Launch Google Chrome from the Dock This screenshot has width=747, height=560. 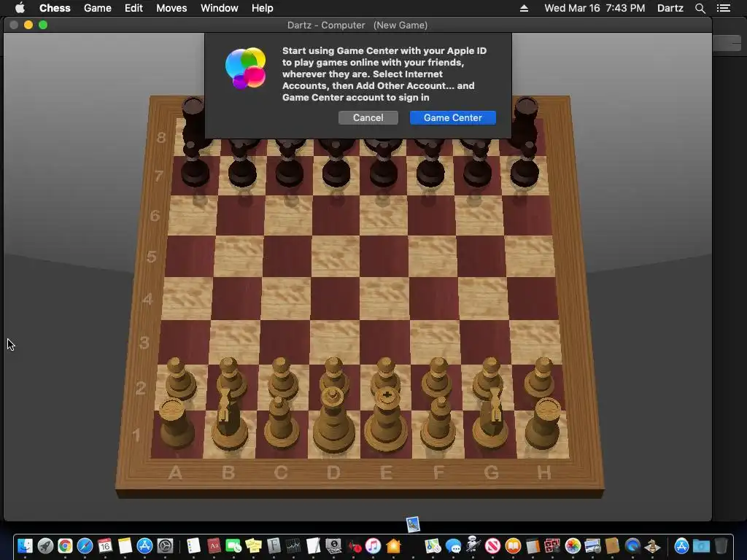(65, 545)
